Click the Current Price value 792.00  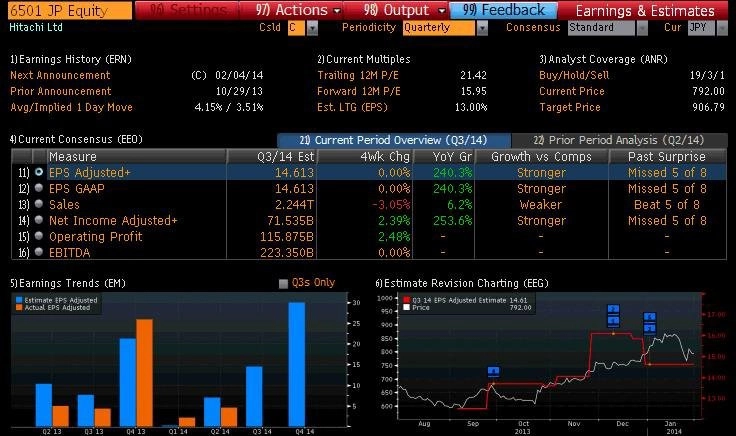click(x=709, y=91)
